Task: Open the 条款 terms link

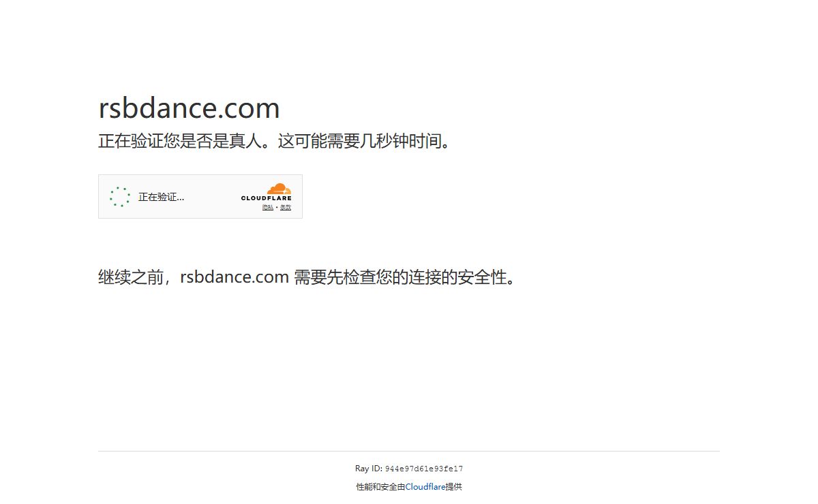Action: click(286, 207)
